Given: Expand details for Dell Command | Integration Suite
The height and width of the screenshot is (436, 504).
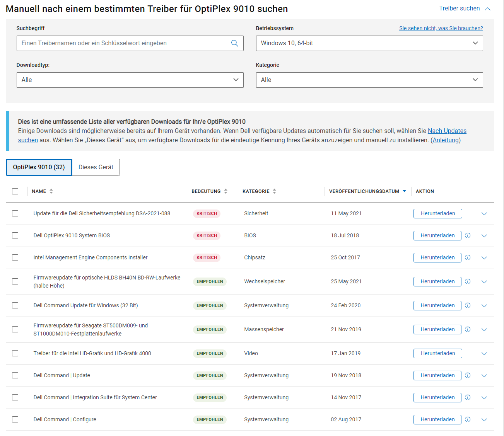Looking at the screenshot, I should pyautogui.click(x=484, y=398).
